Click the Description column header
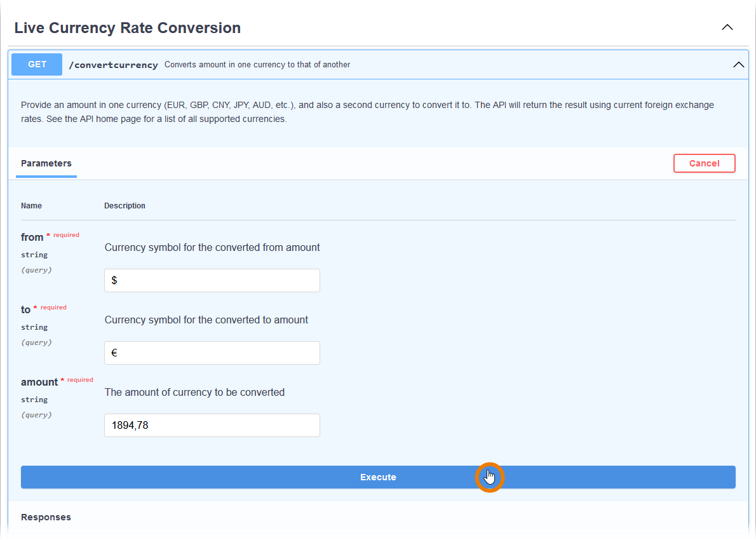 coord(125,205)
